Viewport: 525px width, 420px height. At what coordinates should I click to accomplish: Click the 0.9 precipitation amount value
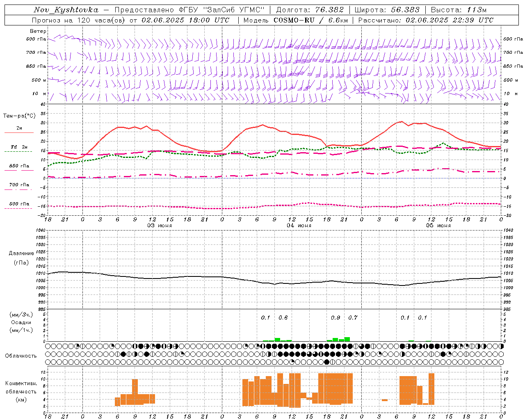click(336, 317)
